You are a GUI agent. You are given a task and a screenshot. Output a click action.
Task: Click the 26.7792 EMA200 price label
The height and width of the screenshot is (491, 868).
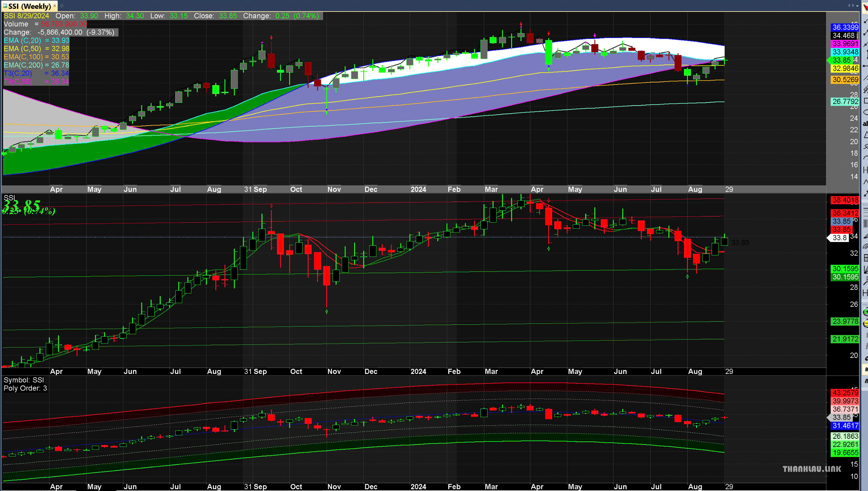[x=845, y=101]
